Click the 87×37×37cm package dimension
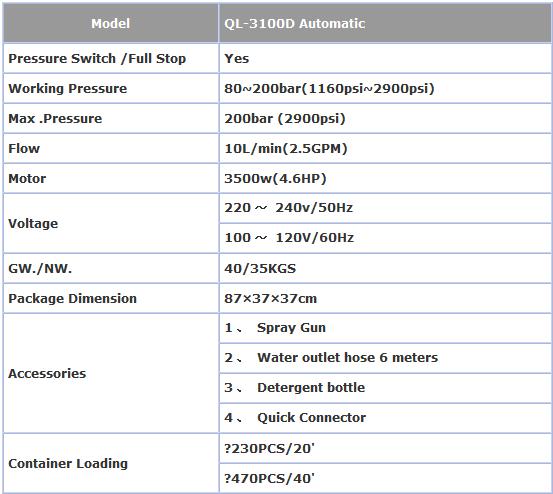 [271, 299]
